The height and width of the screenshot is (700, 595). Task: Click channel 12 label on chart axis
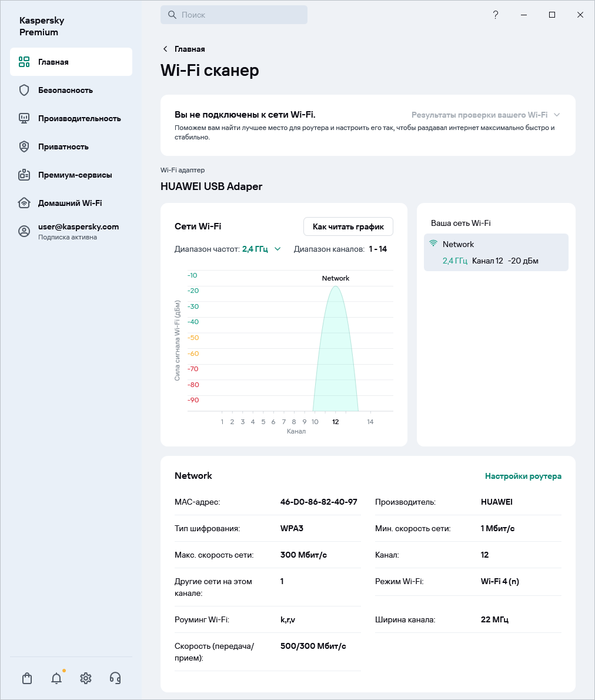(336, 422)
